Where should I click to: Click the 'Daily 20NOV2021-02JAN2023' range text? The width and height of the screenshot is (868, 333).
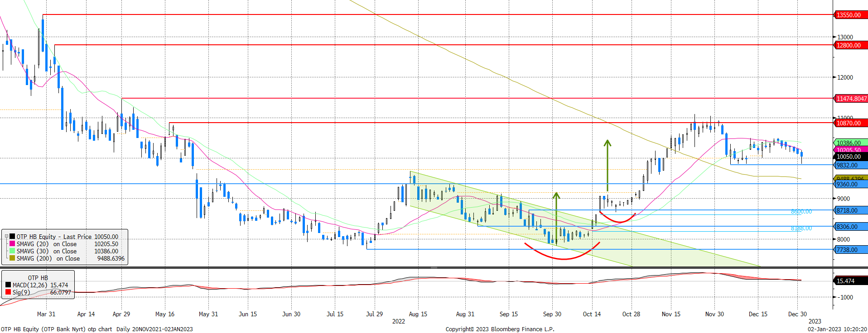154,329
